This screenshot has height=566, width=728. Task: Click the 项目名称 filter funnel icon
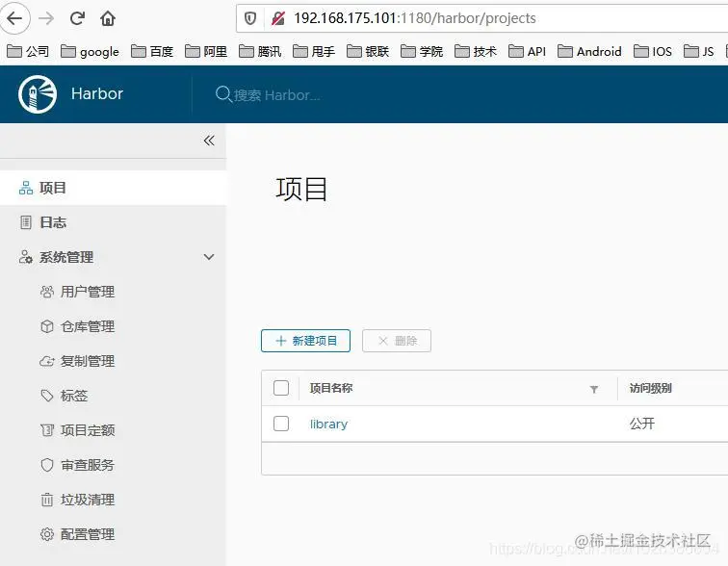pyautogui.click(x=594, y=389)
